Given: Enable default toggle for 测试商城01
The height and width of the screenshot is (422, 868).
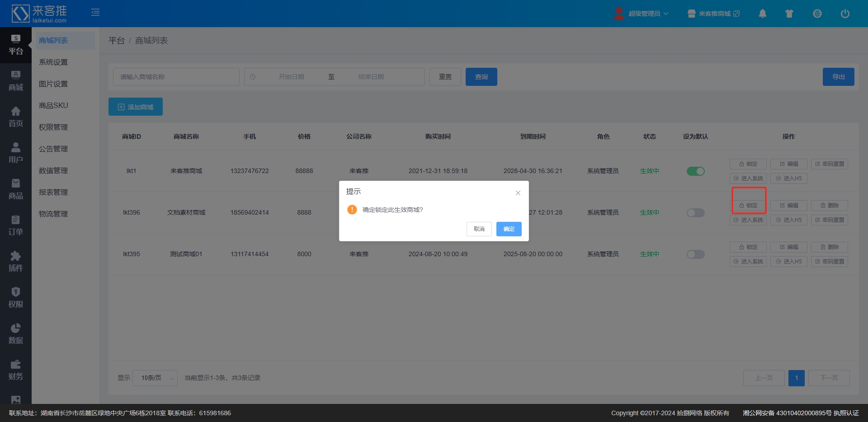Looking at the screenshot, I should tap(695, 254).
